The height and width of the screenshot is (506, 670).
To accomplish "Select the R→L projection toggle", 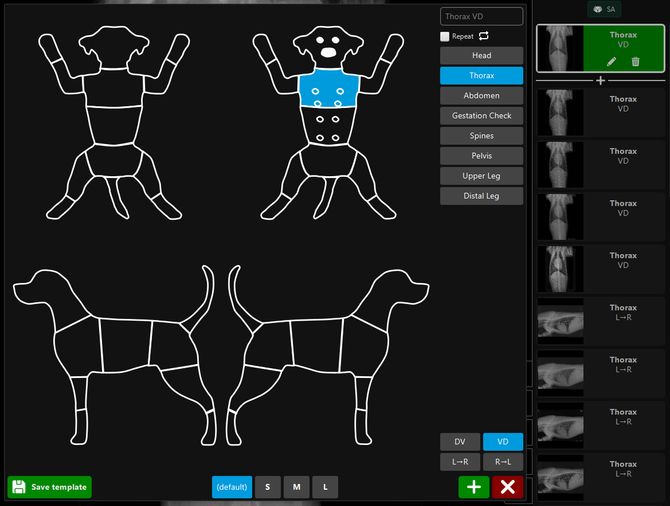I will tap(503, 462).
